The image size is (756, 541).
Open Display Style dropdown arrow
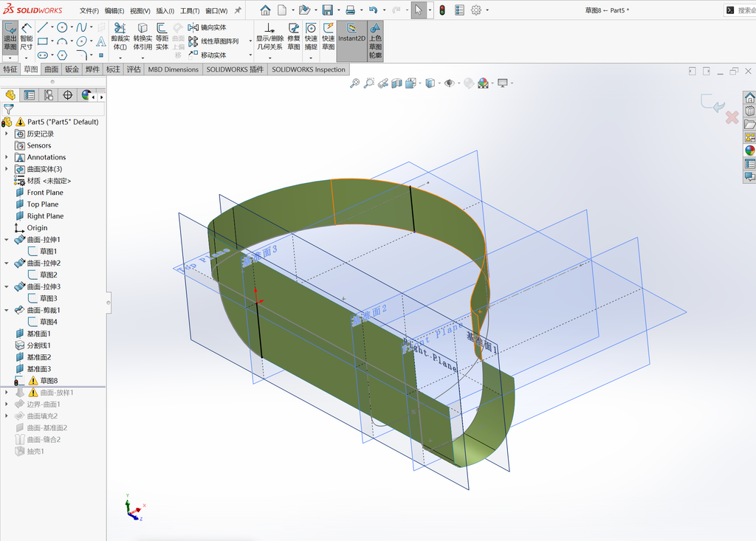(440, 83)
